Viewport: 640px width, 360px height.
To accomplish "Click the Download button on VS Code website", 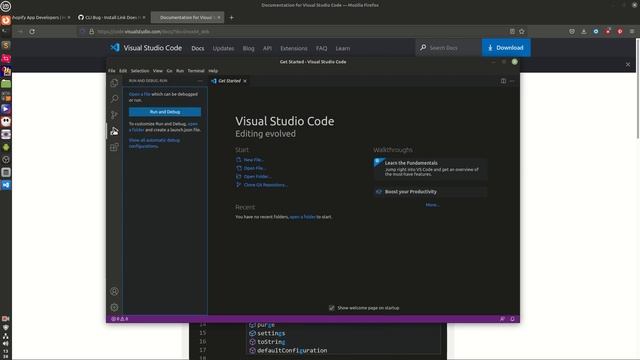I will click(506, 48).
